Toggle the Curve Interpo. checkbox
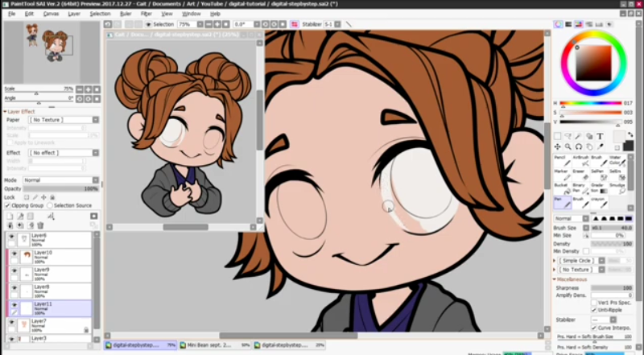This screenshot has width=644, height=355. (594, 328)
